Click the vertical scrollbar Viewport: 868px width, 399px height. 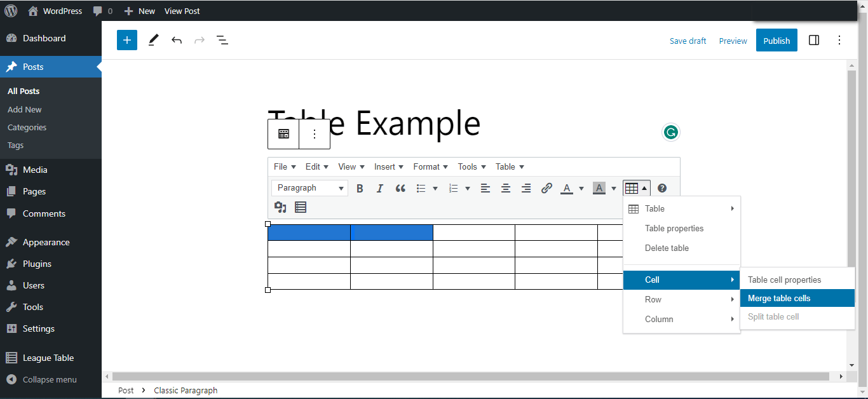851,191
